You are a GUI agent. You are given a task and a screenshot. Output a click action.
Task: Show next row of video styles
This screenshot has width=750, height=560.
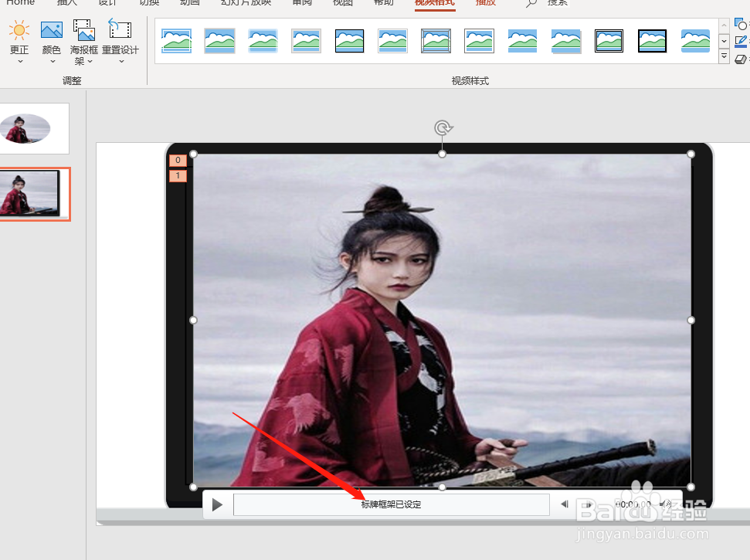pos(725,41)
